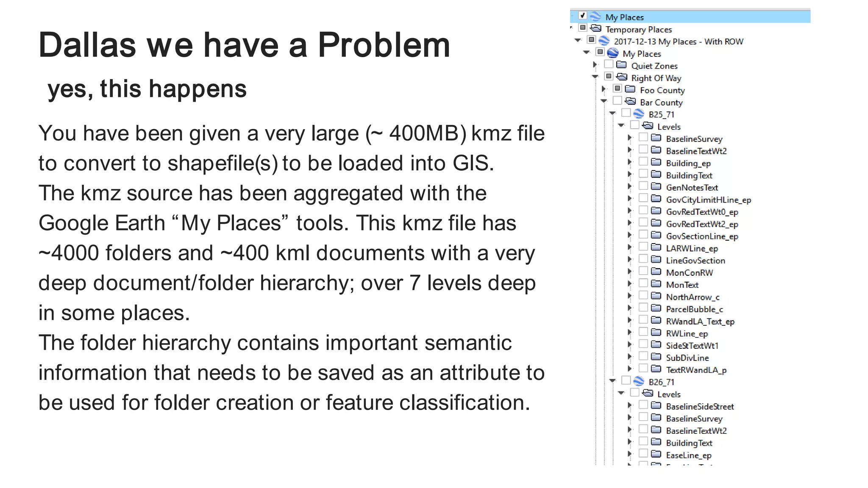868x488 pixels.
Task: Select the BaselineTextWt2 row under B25_71
Action: (x=696, y=151)
